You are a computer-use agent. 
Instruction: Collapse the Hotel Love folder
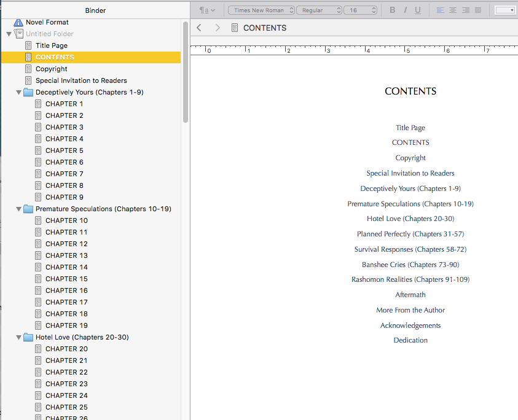tap(19, 337)
